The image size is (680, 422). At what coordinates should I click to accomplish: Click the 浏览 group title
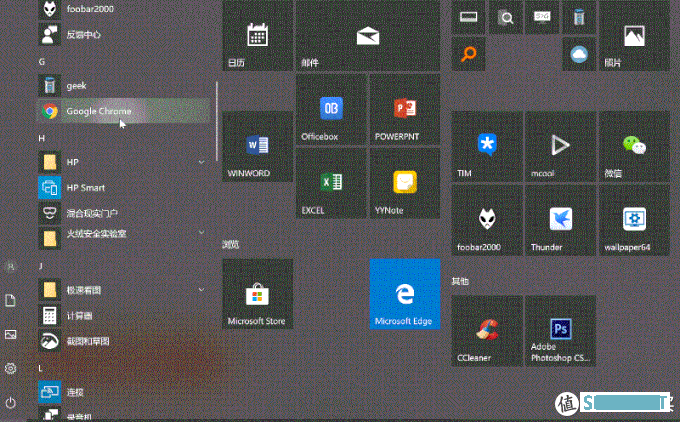(230, 245)
